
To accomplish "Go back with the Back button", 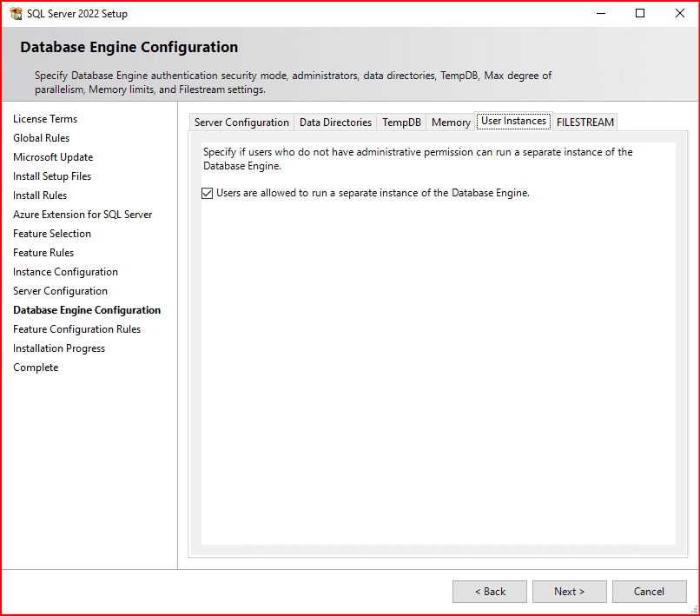I will coord(490,592).
